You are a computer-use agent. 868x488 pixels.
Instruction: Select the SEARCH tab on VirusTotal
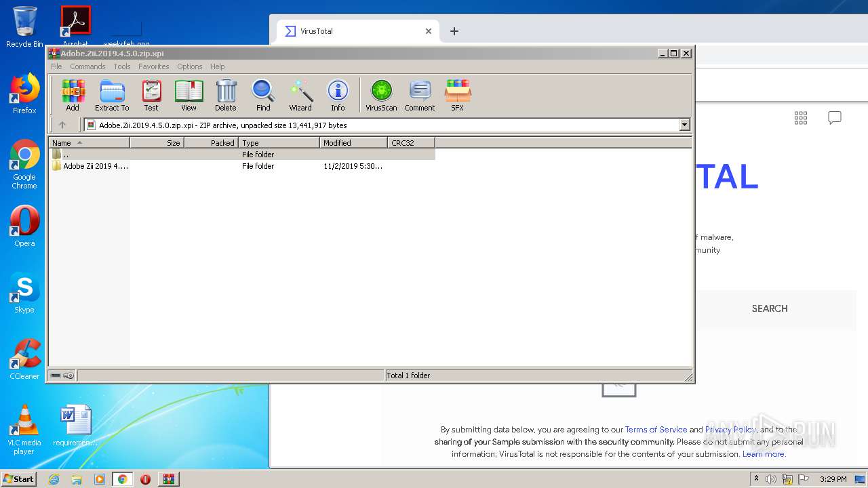pos(770,308)
